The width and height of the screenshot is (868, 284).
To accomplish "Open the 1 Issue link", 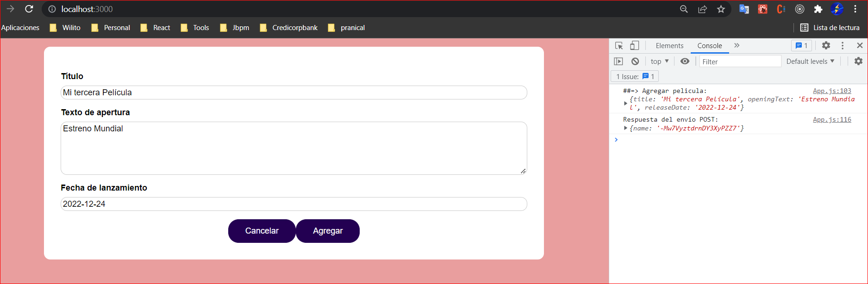I will (635, 76).
